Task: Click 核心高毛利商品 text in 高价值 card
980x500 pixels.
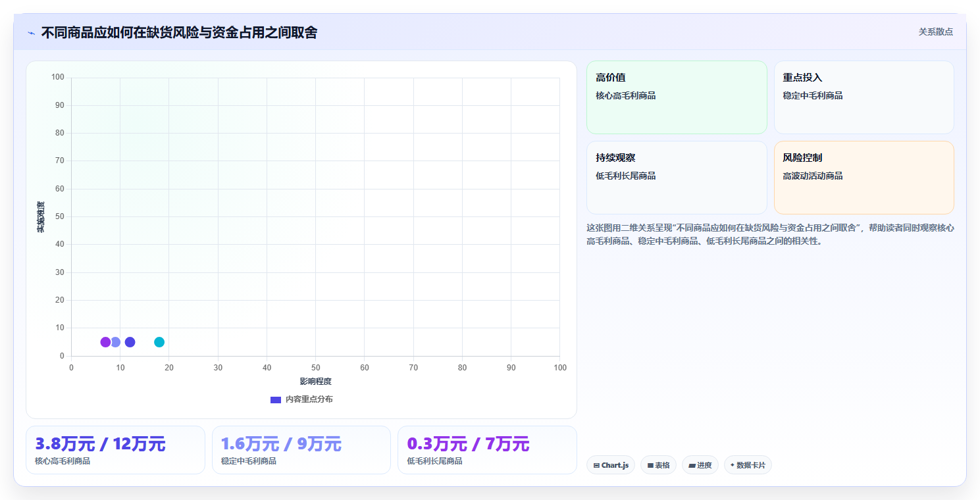Action: 626,95
